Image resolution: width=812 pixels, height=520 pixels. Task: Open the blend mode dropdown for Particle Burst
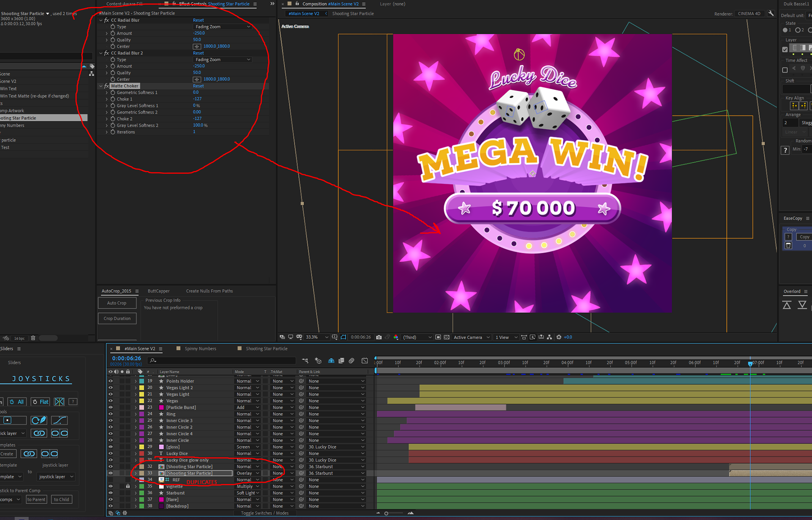(x=247, y=407)
